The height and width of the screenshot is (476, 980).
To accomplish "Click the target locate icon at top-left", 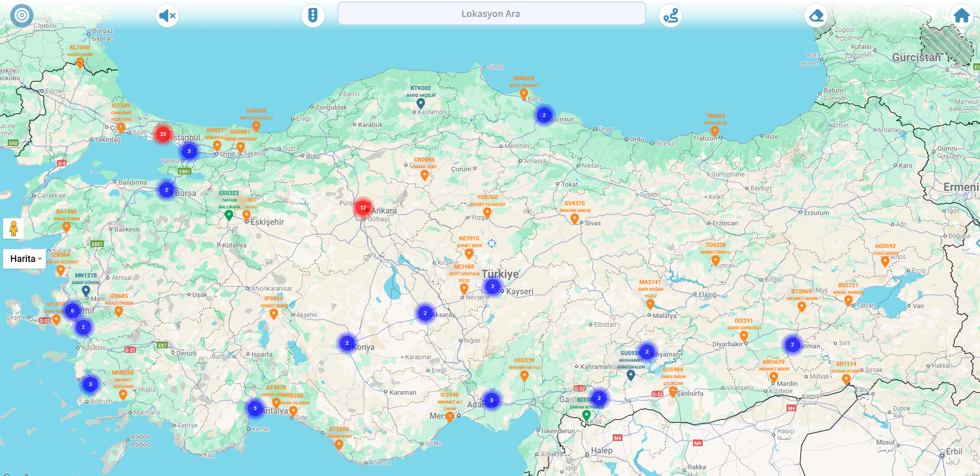I will coord(22,15).
